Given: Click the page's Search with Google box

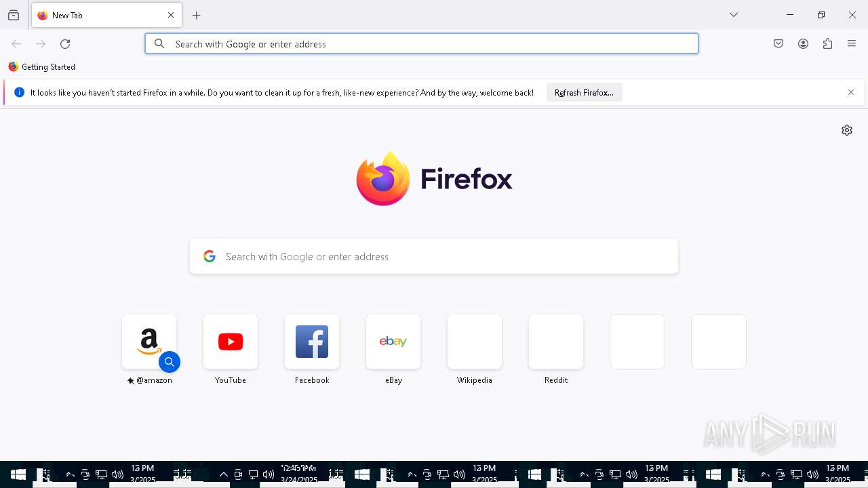Looking at the screenshot, I should (x=434, y=257).
